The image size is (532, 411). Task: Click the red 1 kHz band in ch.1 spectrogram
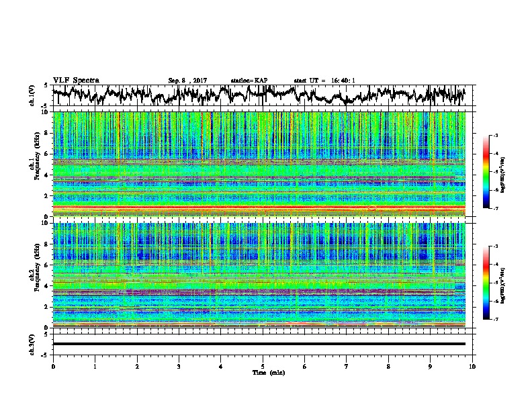pos(259,207)
